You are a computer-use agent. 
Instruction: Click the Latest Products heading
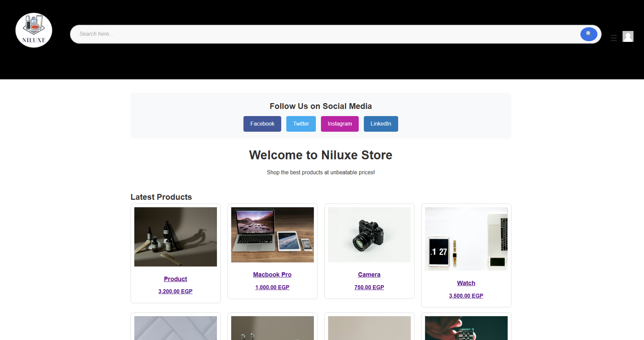point(161,197)
